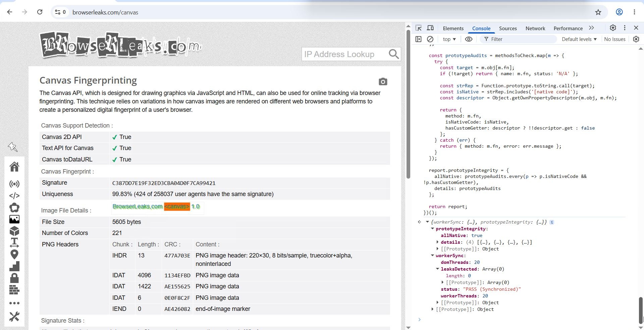
Task: Open the brick wall icon in sidebar
Action: [14, 290]
